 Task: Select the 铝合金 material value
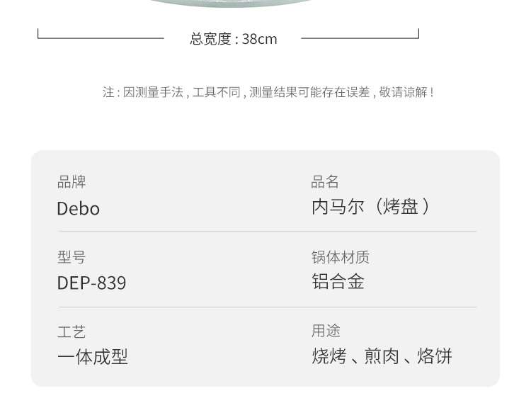[338, 282]
